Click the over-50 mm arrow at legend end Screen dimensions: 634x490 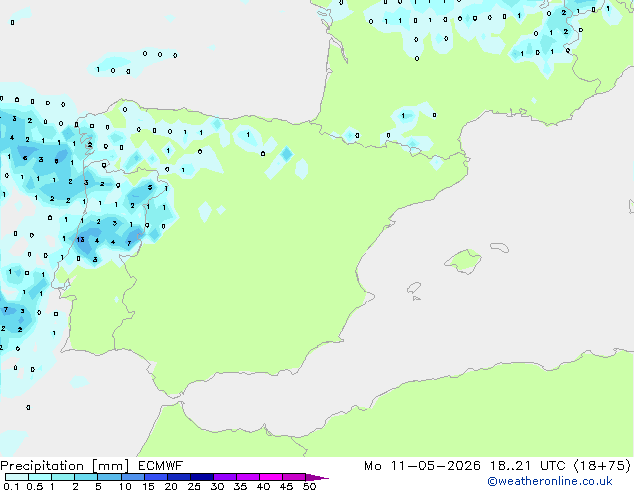[x=317, y=477]
